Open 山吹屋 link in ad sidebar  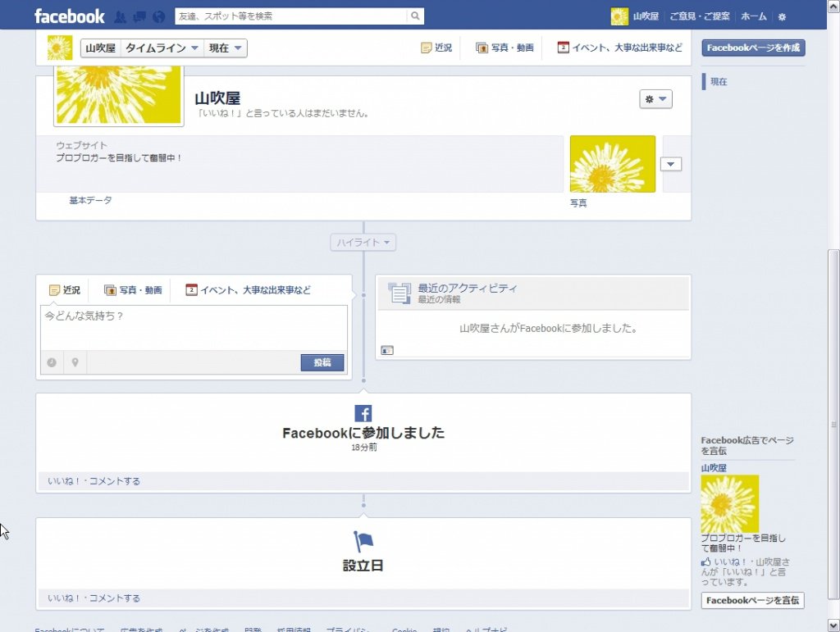coord(714,468)
